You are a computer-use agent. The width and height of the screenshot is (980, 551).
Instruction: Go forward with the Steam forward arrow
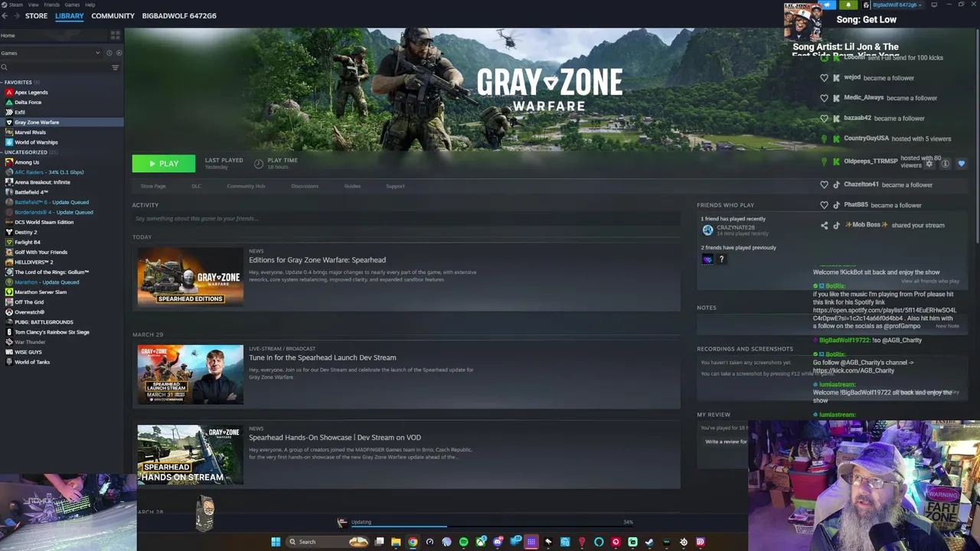click(17, 15)
